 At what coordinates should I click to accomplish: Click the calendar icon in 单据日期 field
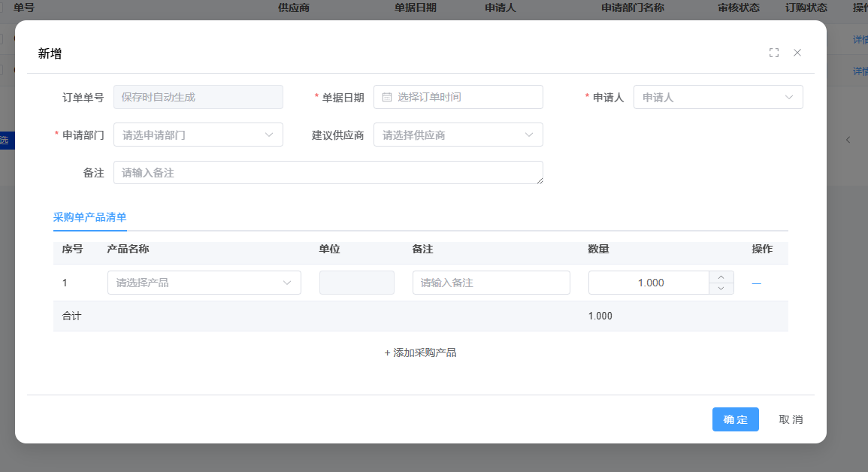[387, 98]
